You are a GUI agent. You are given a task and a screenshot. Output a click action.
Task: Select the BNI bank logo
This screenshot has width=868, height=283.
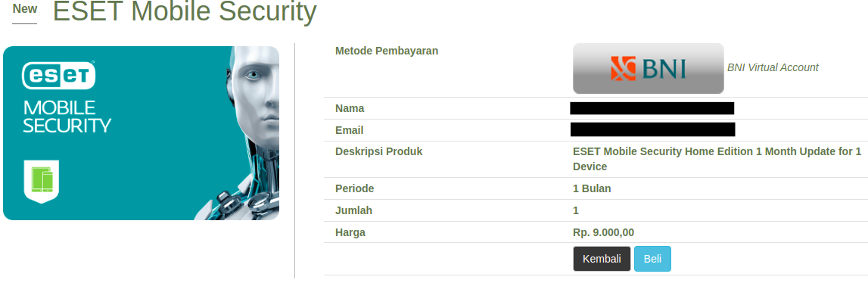pos(649,68)
